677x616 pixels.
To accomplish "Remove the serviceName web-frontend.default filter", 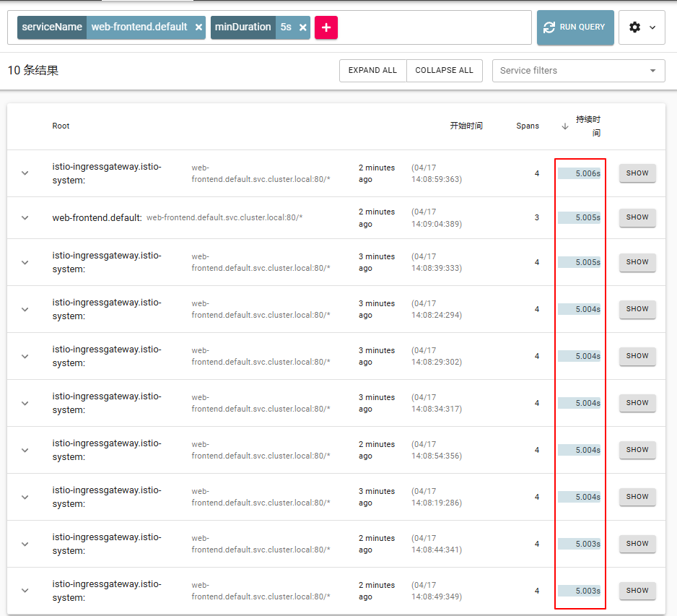I will pos(198,27).
